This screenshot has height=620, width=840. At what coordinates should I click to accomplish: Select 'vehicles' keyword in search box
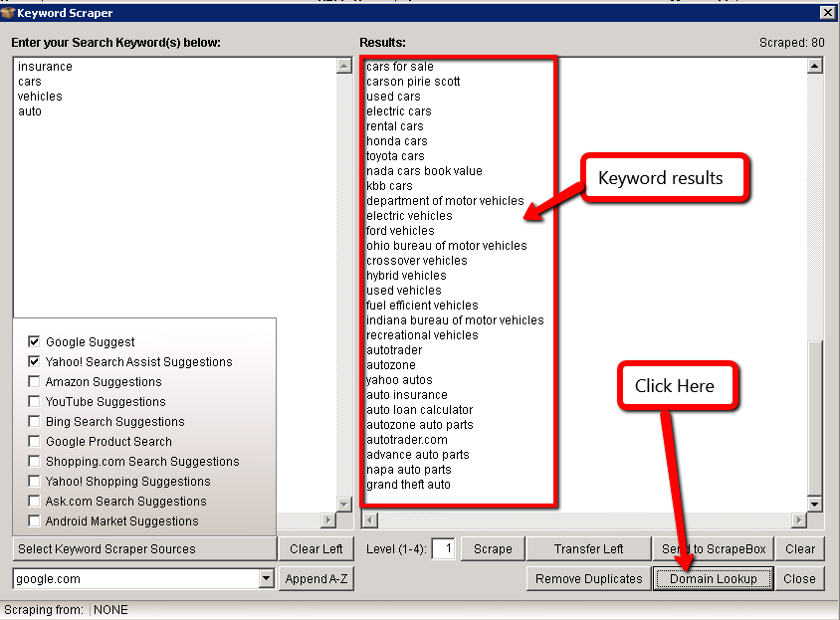click(x=40, y=97)
